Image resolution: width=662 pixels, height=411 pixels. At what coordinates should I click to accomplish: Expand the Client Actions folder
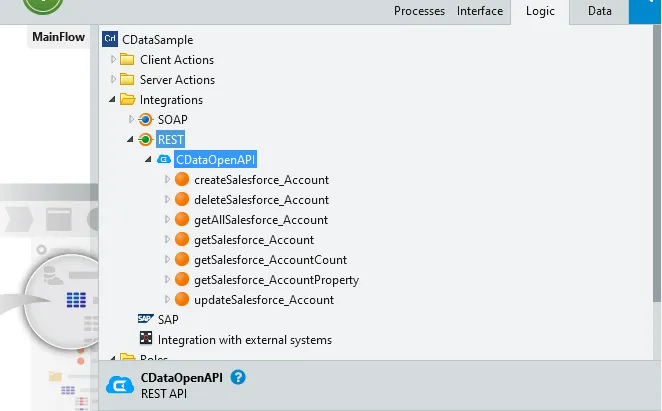114,59
